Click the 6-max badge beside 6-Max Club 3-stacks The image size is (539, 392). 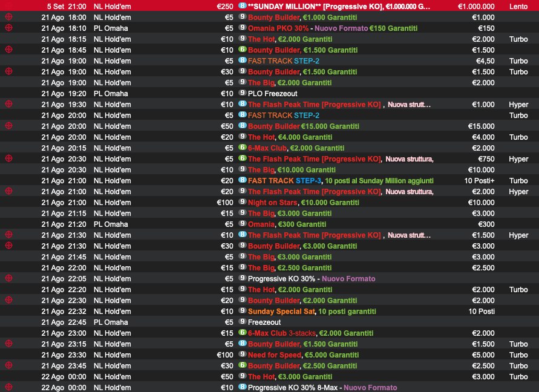coord(243,333)
